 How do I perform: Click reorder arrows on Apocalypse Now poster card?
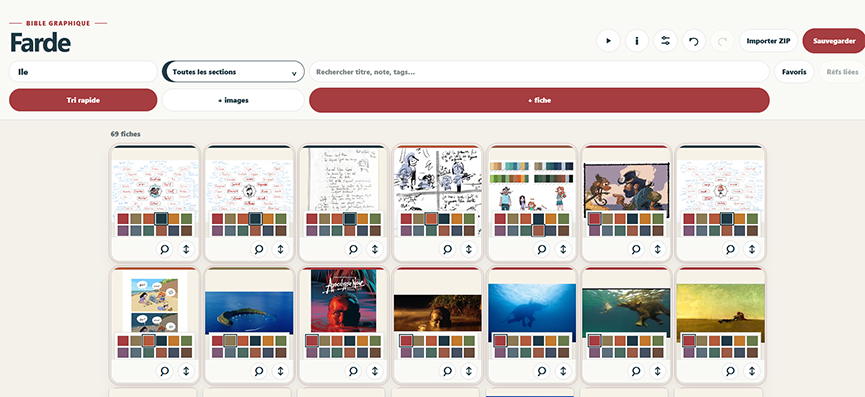click(x=375, y=371)
